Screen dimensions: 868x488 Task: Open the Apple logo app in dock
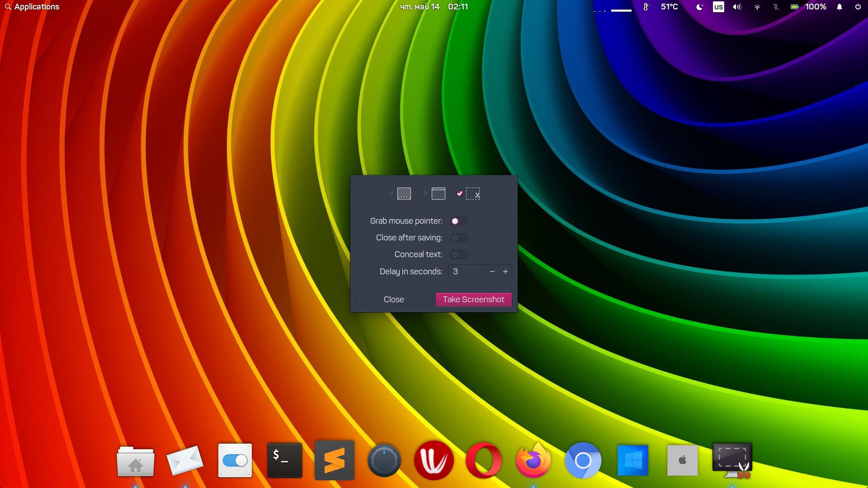click(683, 460)
